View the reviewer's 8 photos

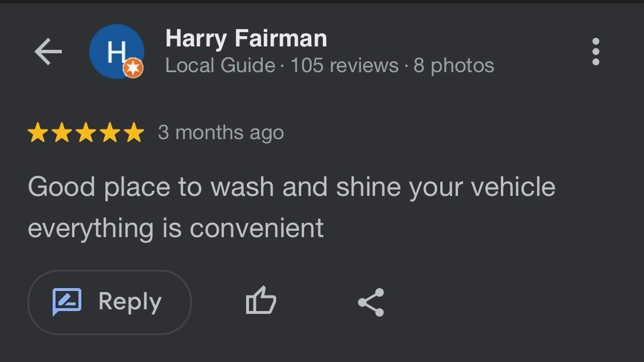[x=454, y=65]
